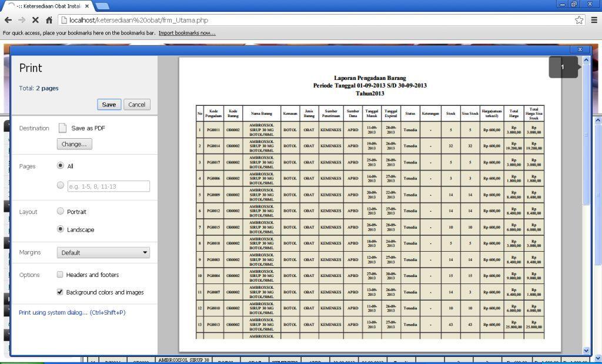Click Import bookmarks now link
602x364 pixels.
tap(187, 33)
